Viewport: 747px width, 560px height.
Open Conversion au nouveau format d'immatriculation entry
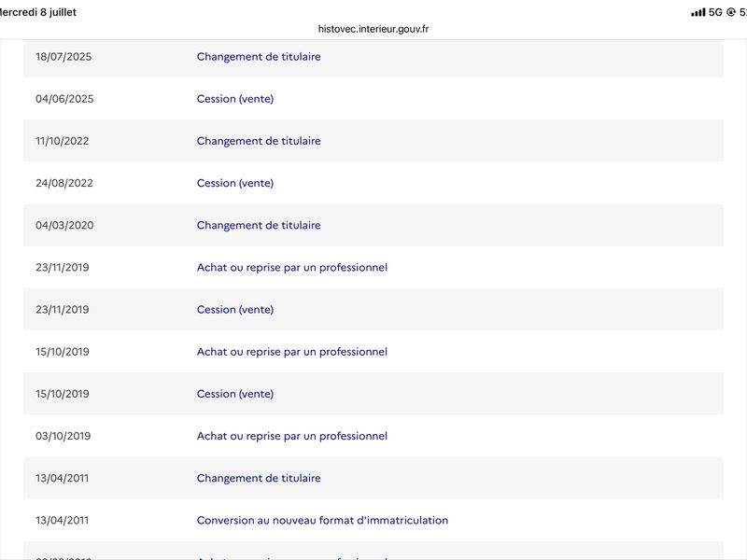[x=373, y=520]
